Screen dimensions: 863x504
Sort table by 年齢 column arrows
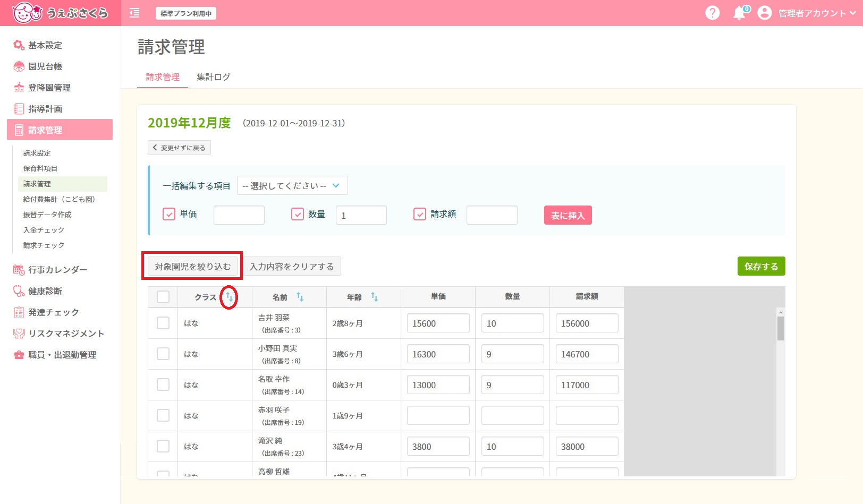pos(374,297)
